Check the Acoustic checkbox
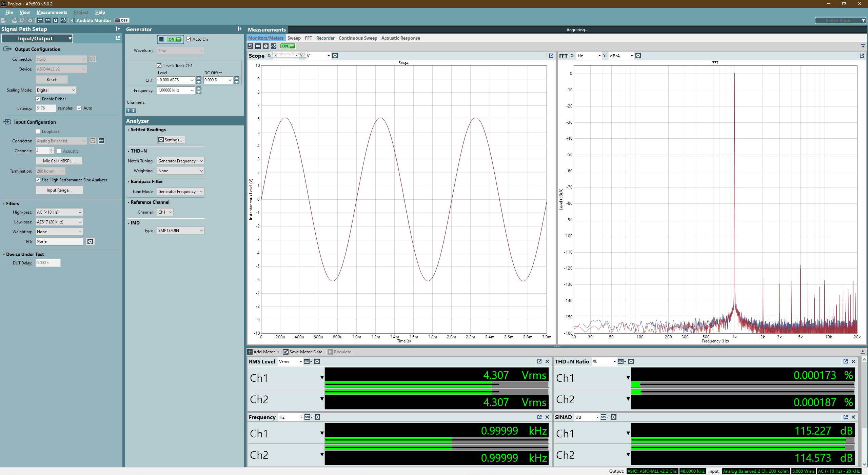868x475 pixels. (59, 151)
